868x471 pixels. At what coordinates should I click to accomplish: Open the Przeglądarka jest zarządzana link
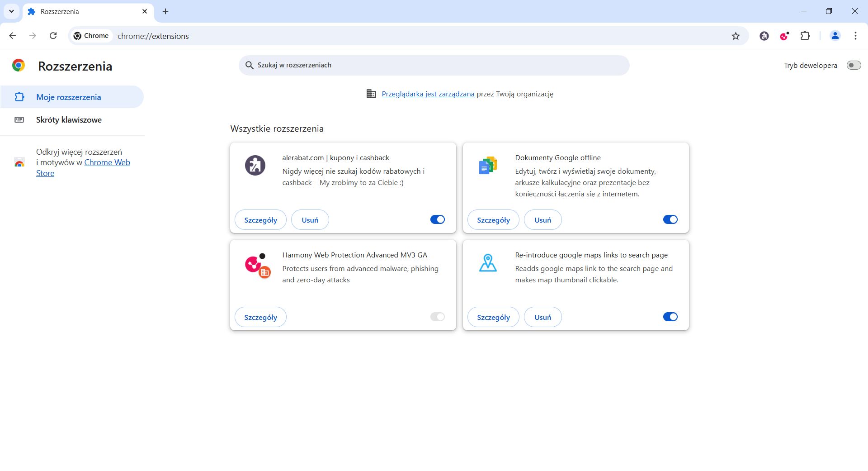coord(428,94)
